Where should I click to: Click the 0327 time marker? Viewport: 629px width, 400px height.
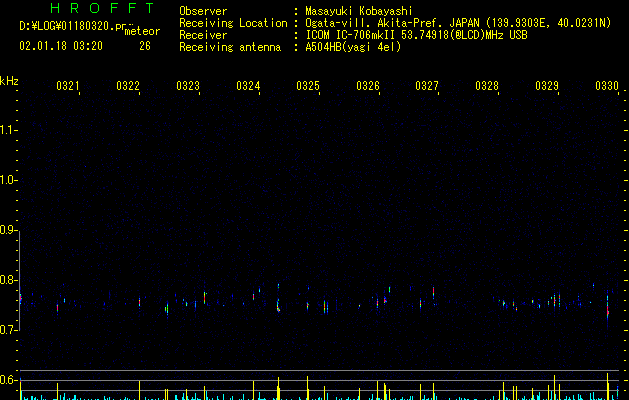(427, 86)
